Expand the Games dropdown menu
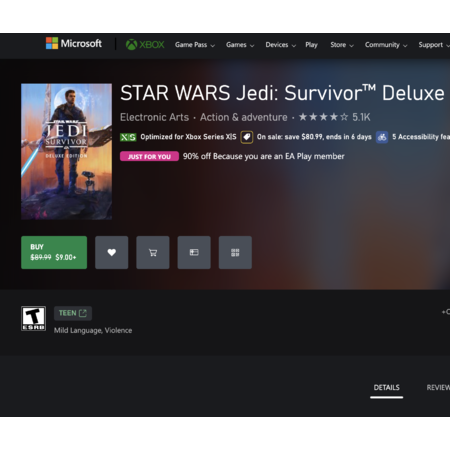 tap(240, 45)
